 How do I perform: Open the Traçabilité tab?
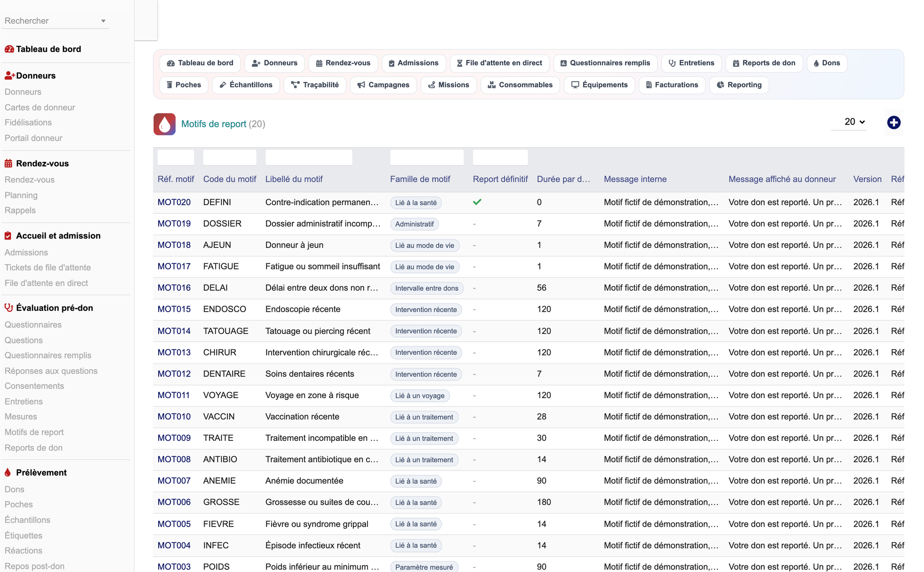tap(314, 85)
